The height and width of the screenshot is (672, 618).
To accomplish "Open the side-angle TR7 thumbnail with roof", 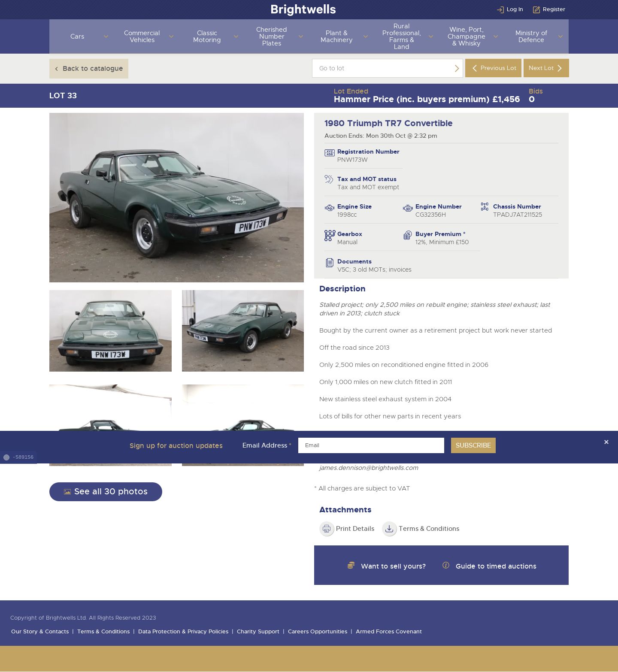I will [243, 331].
